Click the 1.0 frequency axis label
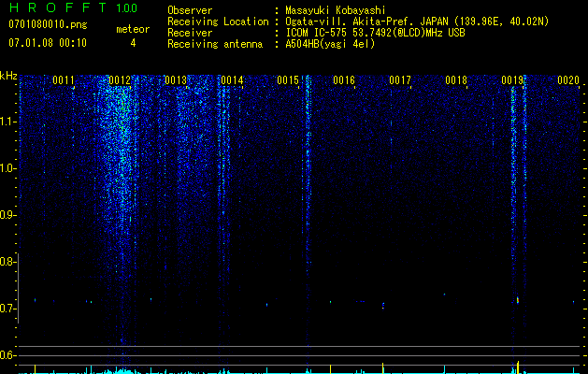Screen dimensions: 588x374 pos(8,168)
